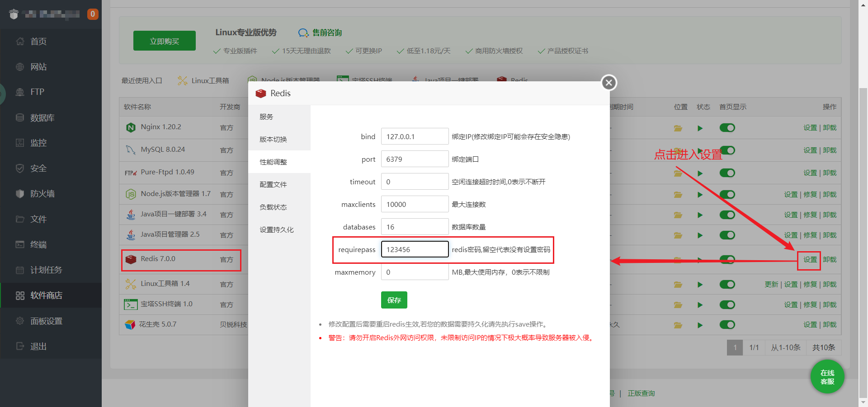Click the 面板设置 gear icon
This screenshot has width=868, height=407.
click(x=20, y=321)
